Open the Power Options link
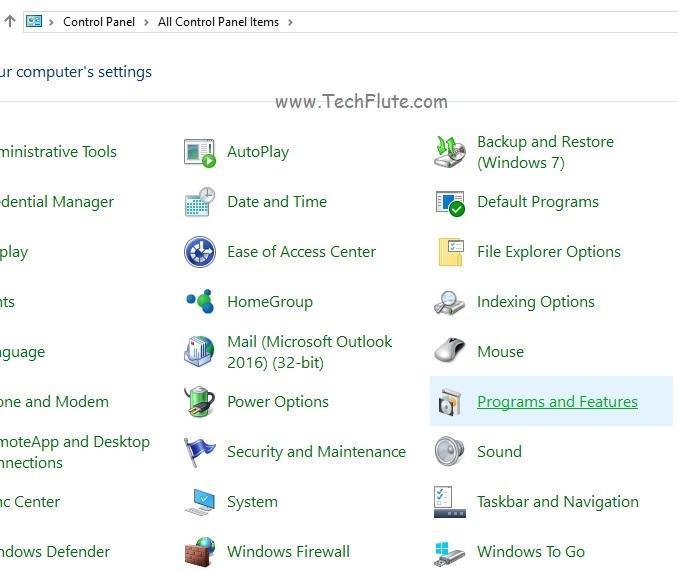 tap(278, 402)
